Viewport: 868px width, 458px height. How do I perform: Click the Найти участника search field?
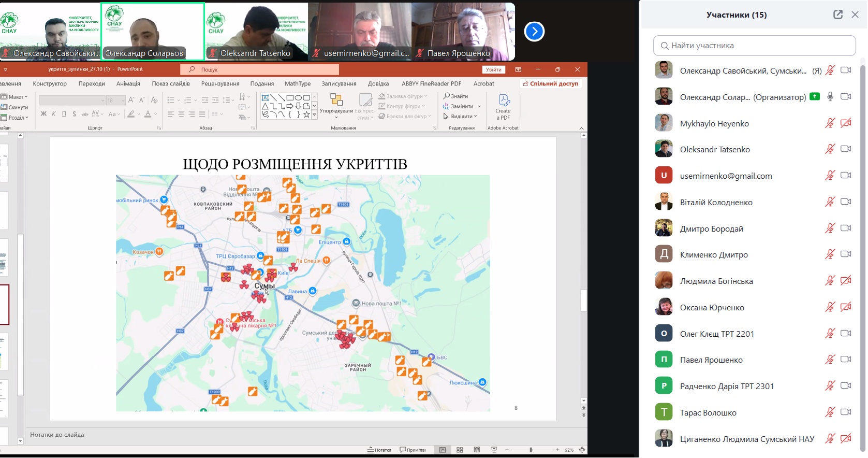pyautogui.click(x=754, y=46)
